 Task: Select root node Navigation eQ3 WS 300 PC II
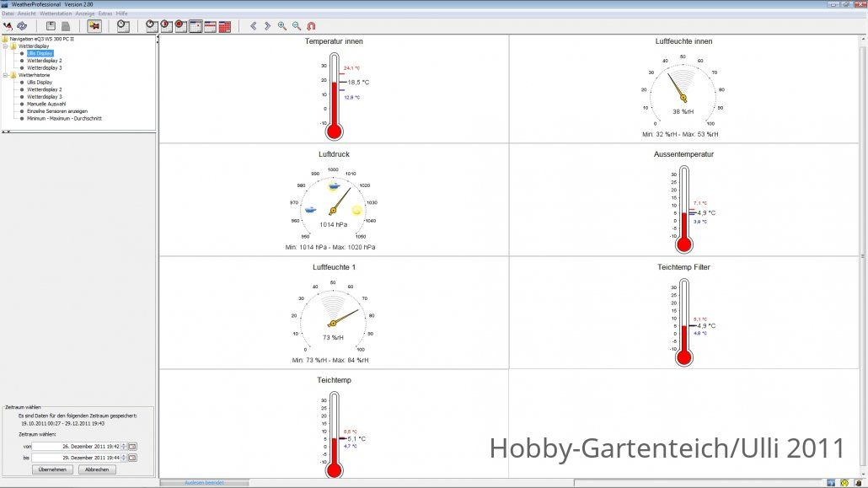click(41, 39)
